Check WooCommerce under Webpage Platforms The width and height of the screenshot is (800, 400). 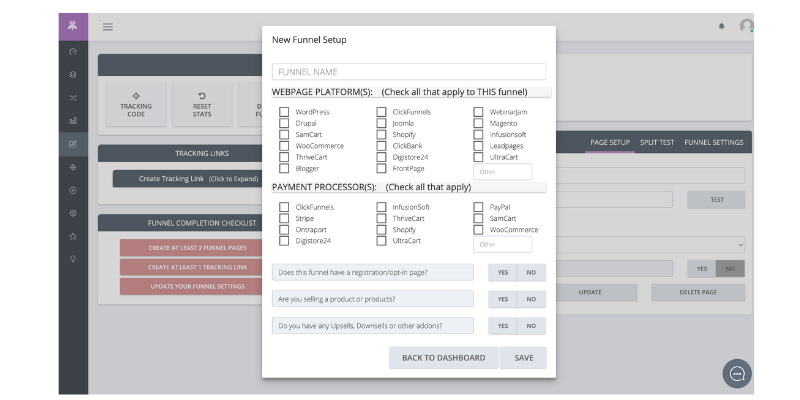[284, 146]
